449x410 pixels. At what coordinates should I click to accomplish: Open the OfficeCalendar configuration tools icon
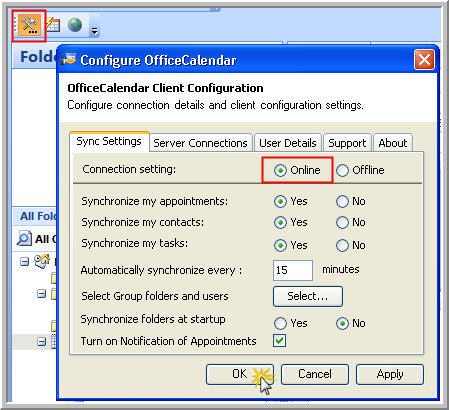coord(29,25)
